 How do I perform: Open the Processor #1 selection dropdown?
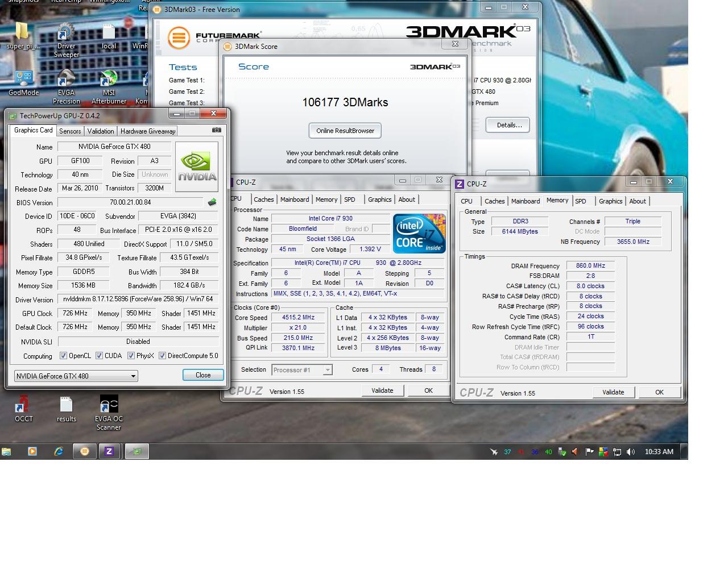point(302,370)
